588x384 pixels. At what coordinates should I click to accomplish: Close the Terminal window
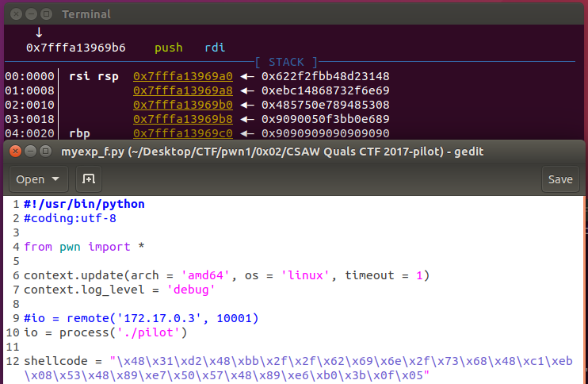coord(16,14)
